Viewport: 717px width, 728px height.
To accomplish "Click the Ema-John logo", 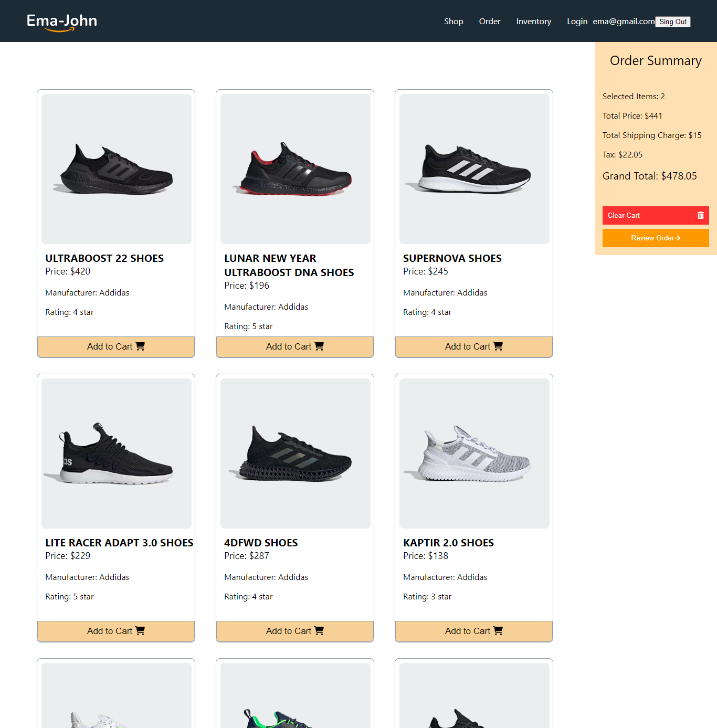I will (x=62, y=22).
